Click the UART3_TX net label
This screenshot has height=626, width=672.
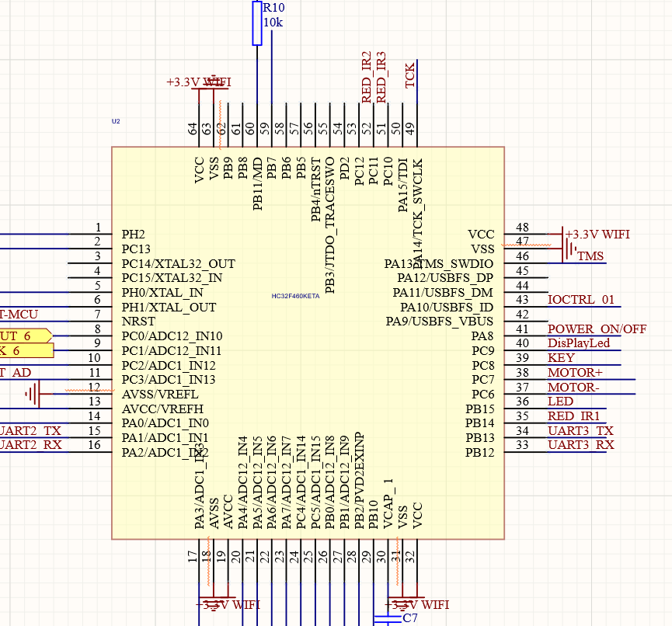tap(580, 430)
